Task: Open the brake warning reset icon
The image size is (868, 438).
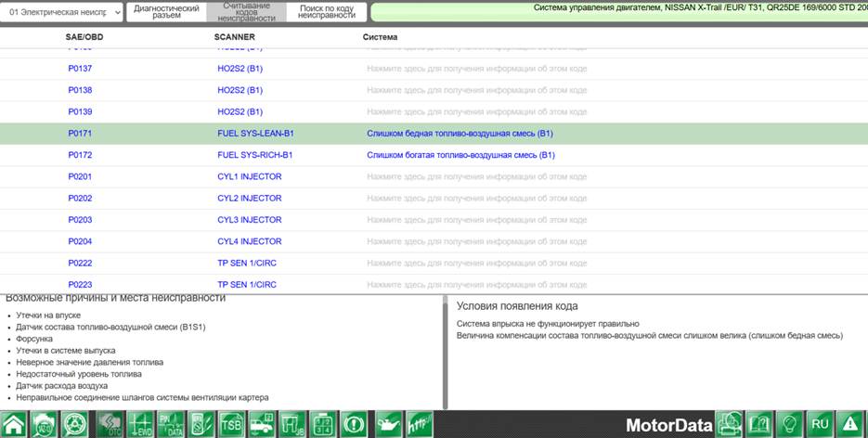Action: pyautogui.click(x=353, y=424)
